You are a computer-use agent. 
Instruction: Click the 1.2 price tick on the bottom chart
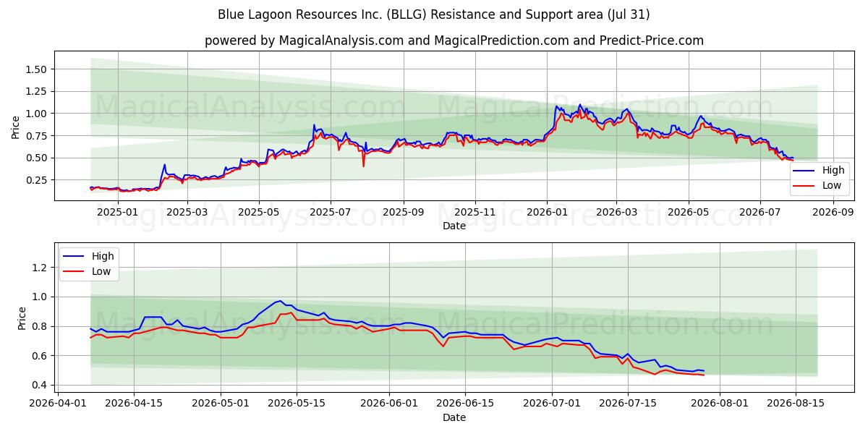point(41,268)
